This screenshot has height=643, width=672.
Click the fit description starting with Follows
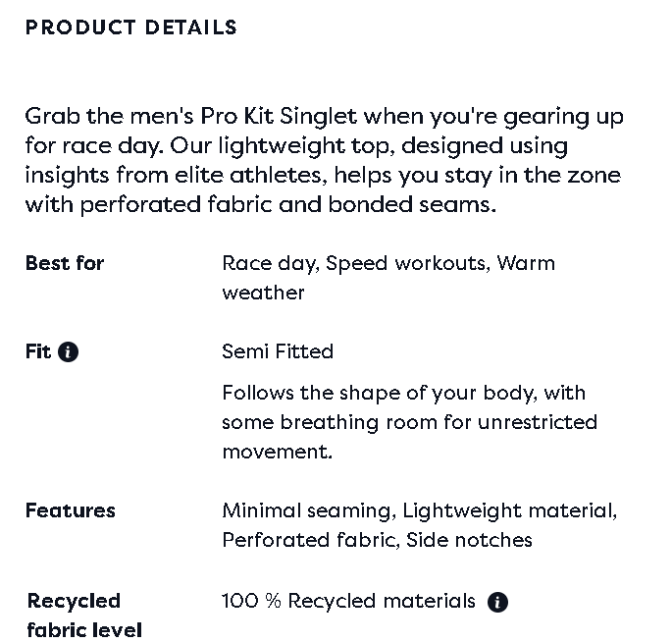click(x=409, y=422)
